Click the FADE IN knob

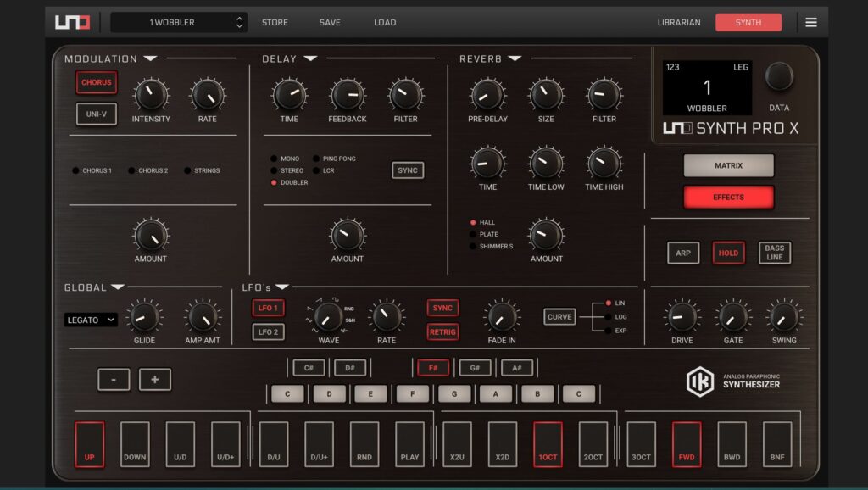pyautogui.click(x=502, y=316)
